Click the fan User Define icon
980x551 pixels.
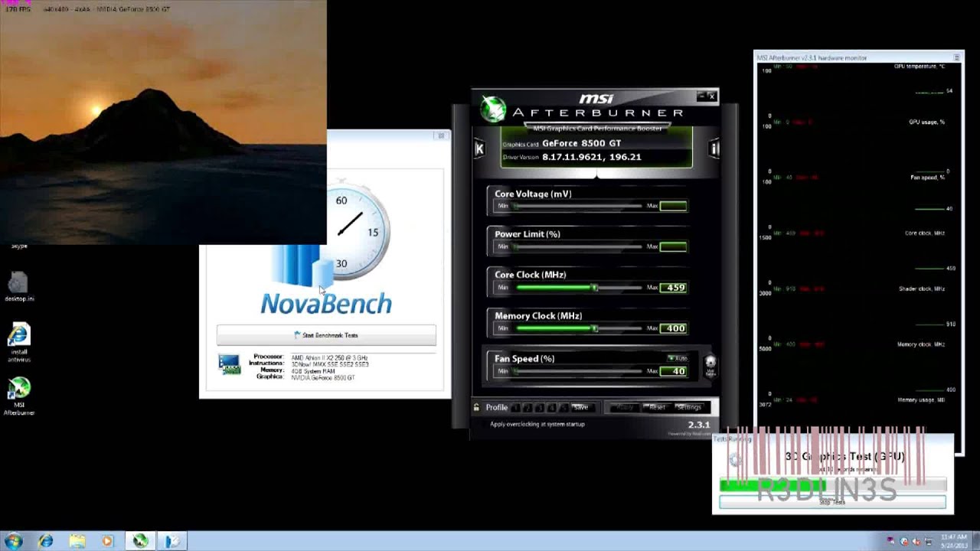710,365
